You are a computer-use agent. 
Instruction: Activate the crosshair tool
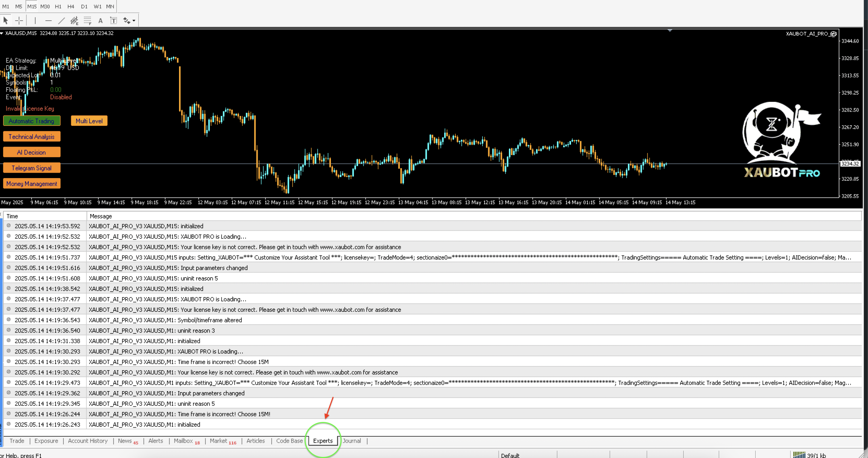tap(19, 21)
